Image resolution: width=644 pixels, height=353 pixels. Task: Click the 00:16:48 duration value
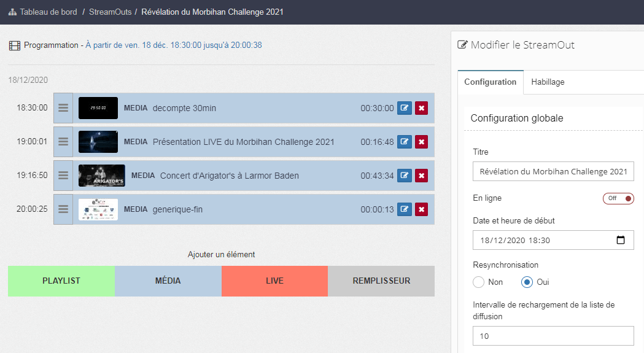[x=377, y=142]
